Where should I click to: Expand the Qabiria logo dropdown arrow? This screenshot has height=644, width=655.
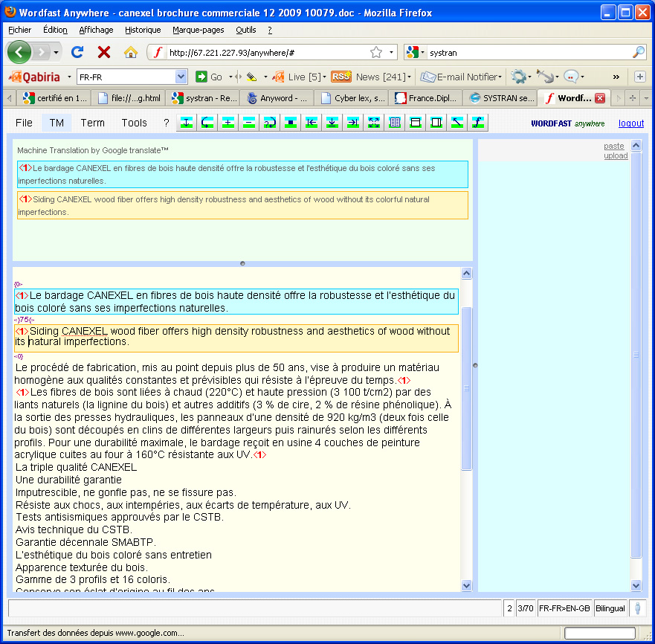coord(69,77)
